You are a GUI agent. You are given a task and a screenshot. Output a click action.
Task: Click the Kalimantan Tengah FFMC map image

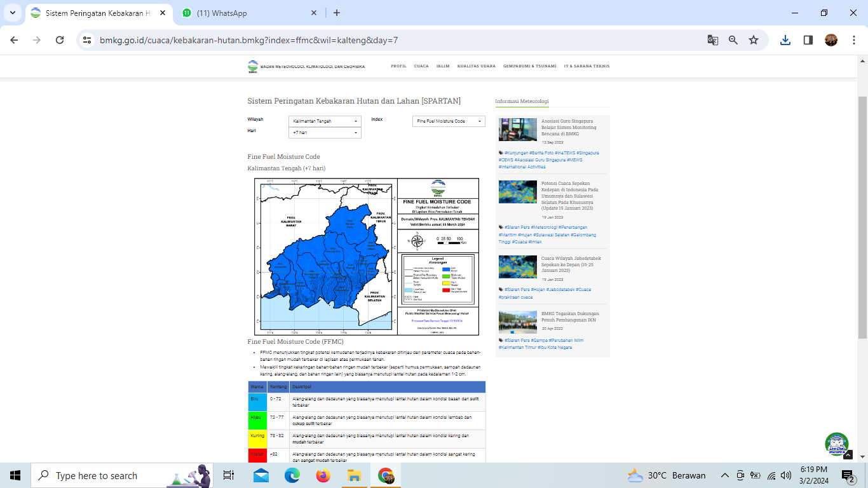pyautogui.click(x=367, y=257)
